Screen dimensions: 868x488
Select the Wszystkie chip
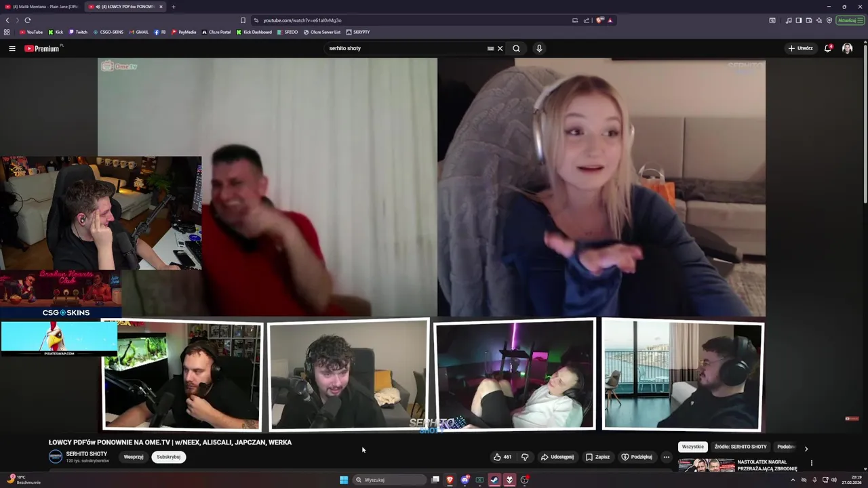[692, 447]
